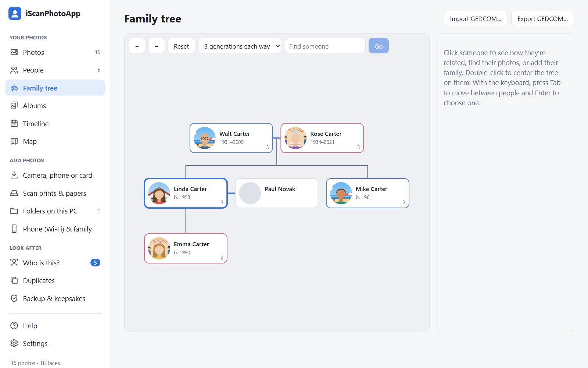Image resolution: width=588 pixels, height=368 pixels.
Task: Open the Map label
Action: [x=30, y=141]
